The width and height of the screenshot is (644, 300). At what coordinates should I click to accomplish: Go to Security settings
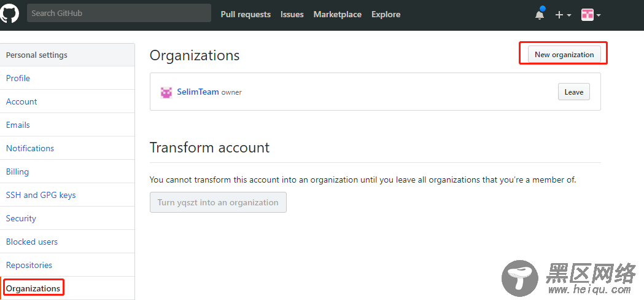(21, 218)
